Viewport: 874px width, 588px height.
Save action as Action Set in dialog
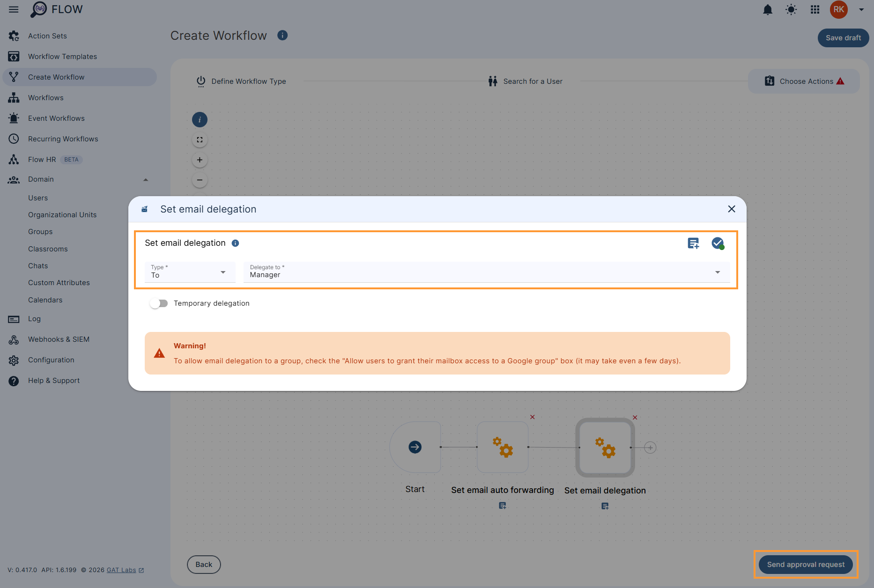click(x=693, y=243)
